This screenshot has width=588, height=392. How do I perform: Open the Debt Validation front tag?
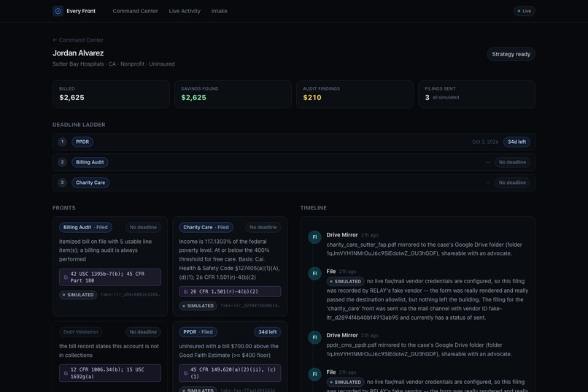[x=81, y=332]
